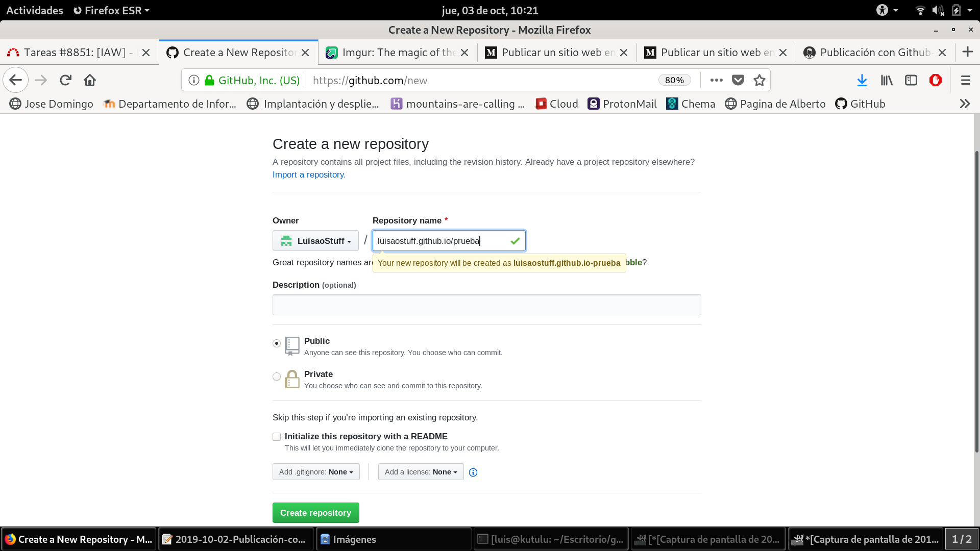This screenshot has height=551, width=980.
Task: Click the Description input field
Action: pos(486,305)
